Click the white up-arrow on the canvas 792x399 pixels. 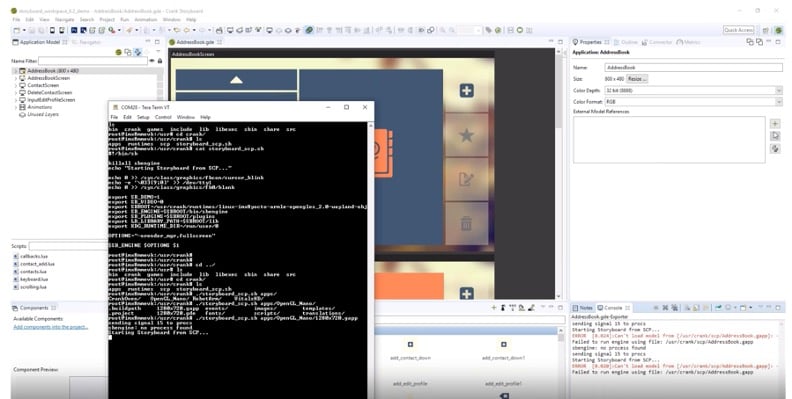point(236,80)
